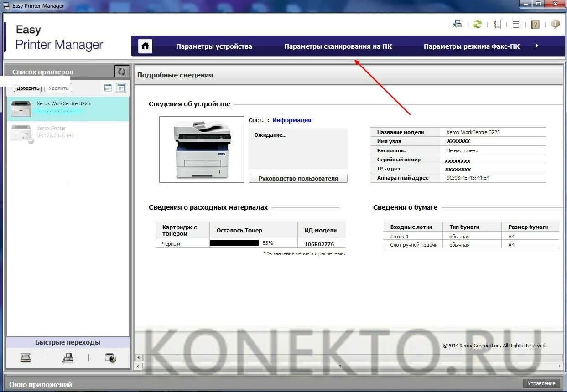The width and height of the screenshot is (567, 392).
Task: Click the Xerox WorkCentre 3225 printer icon in the list
Action: coord(21,108)
